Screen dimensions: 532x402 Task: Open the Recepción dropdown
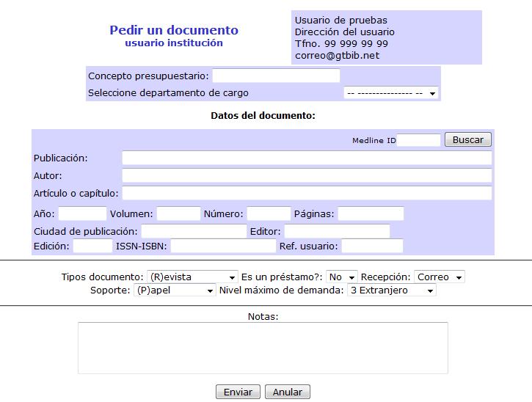pos(439,277)
